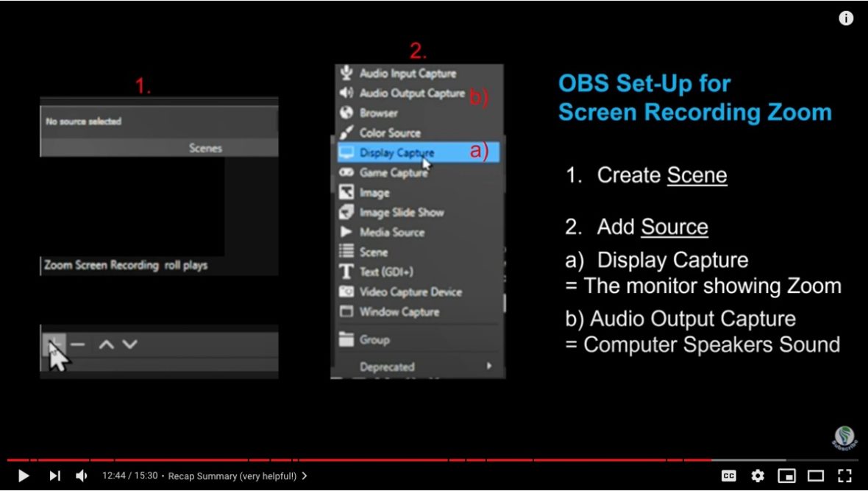Select the Browser source type
Viewport: 868px width, 491px height.
tap(379, 113)
